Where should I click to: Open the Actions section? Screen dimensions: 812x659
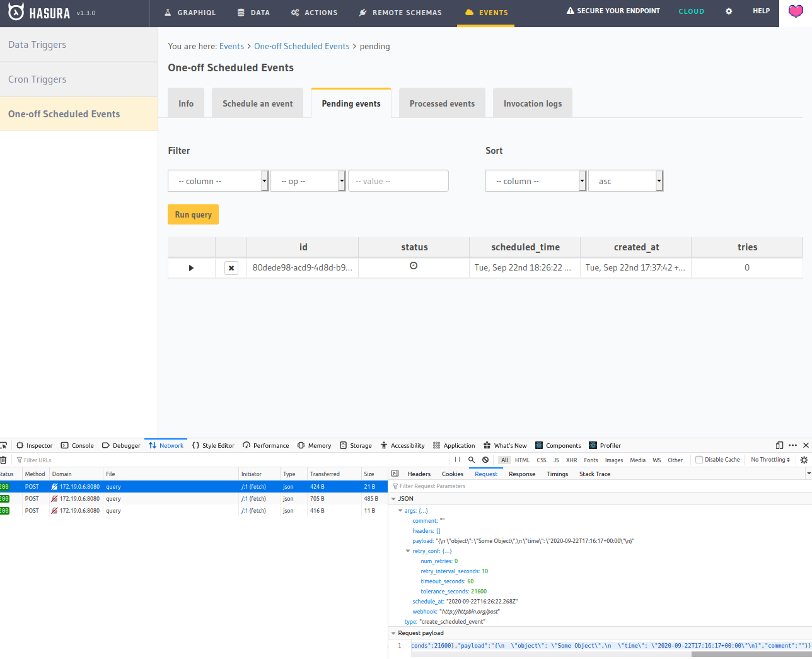[313, 12]
